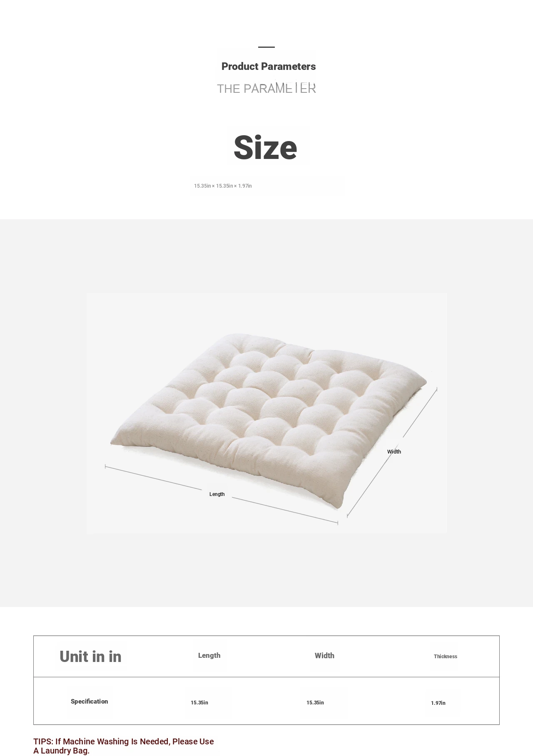Image resolution: width=533 pixels, height=756 pixels.
Task: Select the width value 15.35in cell
Action: point(315,703)
